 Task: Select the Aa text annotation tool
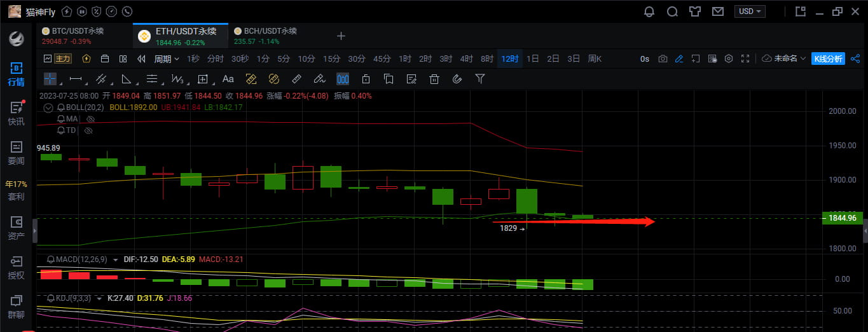tap(228, 79)
